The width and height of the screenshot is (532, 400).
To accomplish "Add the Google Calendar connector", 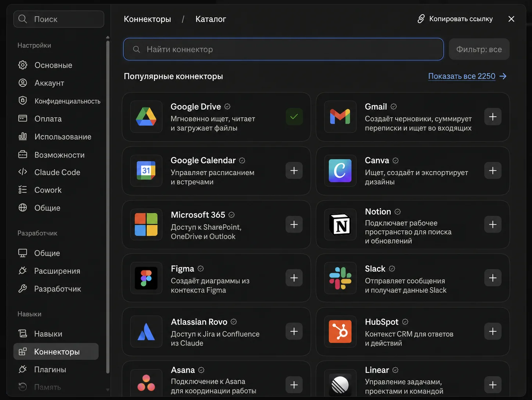I will coord(294,170).
